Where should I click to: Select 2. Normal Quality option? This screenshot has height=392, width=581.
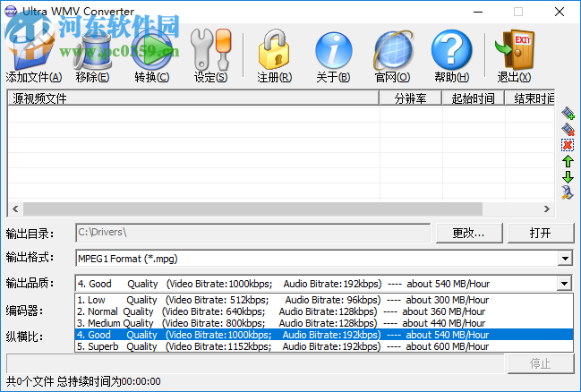(x=324, y=311)
